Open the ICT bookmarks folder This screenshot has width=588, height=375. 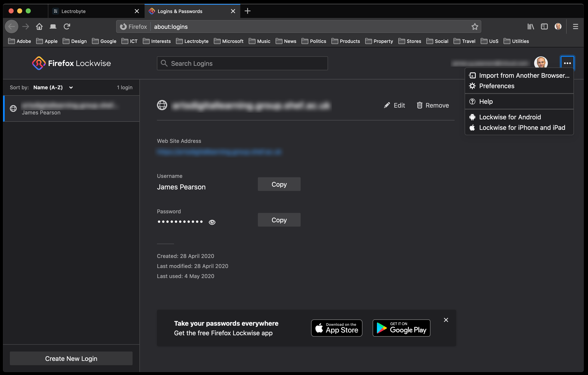click(129, 41)
